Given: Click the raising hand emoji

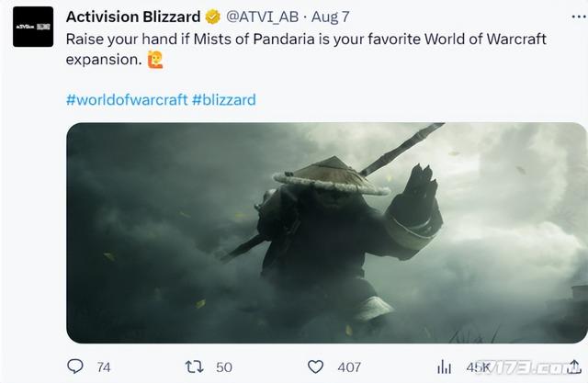Looking at the screenshot, I should click(x=155, y=60).
